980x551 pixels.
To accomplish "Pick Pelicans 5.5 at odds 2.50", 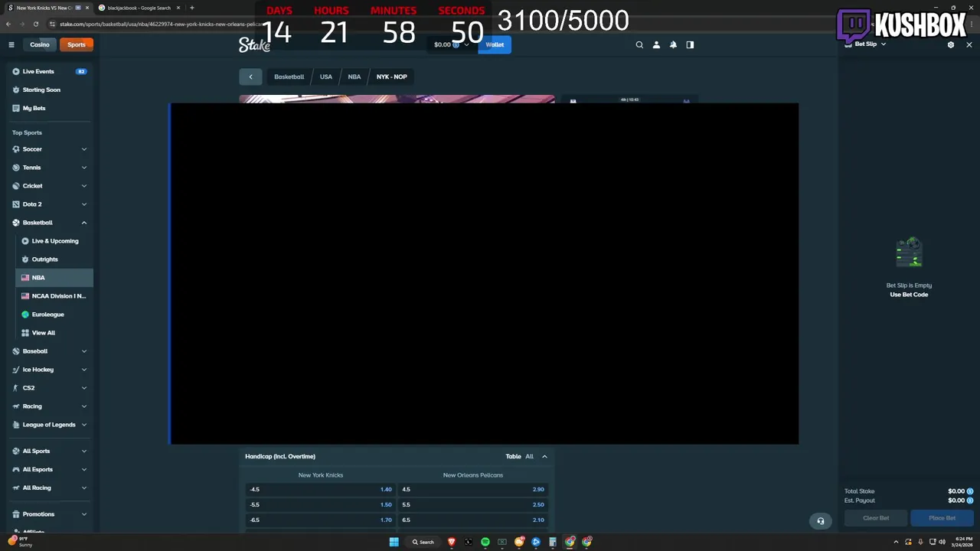I will point(473,504).
